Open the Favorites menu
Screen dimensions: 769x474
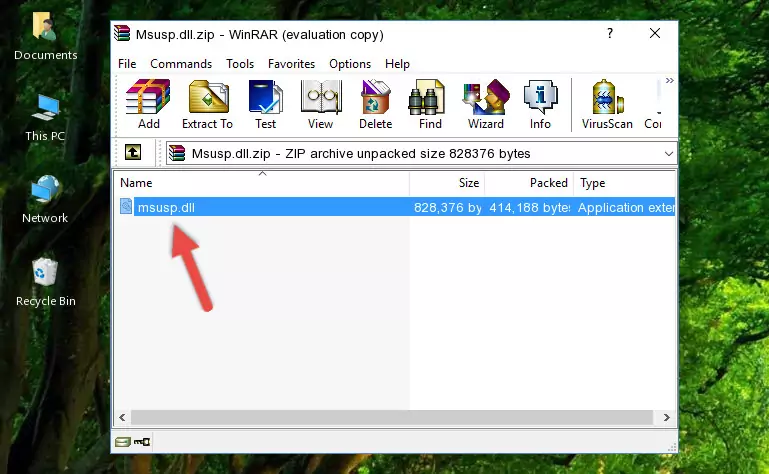291,64
